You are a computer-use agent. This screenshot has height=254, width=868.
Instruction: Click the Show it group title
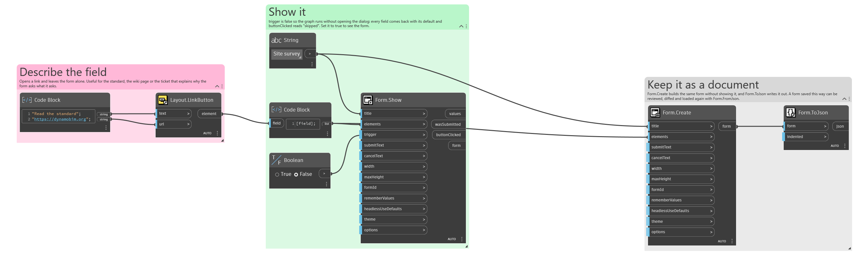tap(287, 12)
